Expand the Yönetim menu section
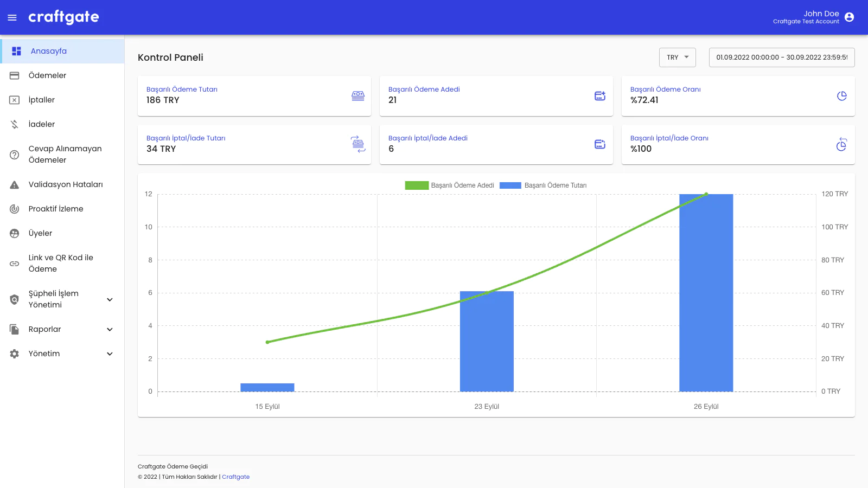Screen dimensions: 868x488 point(110,354)
